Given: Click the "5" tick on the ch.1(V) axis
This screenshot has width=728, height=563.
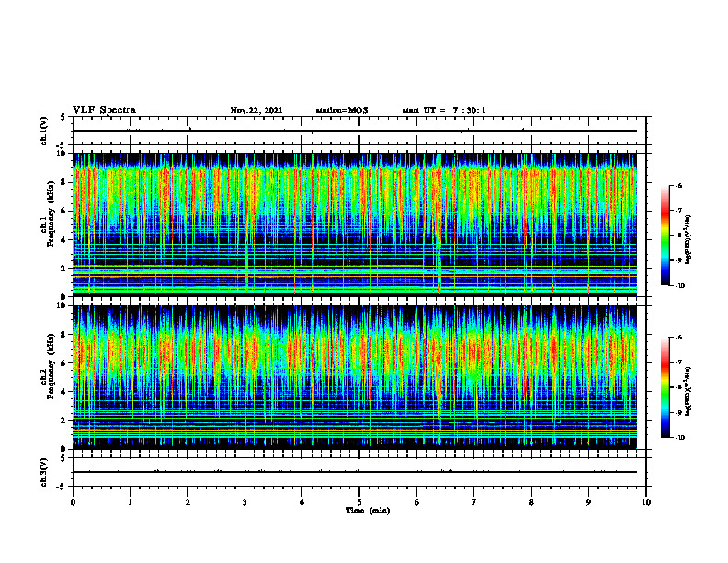Looking at the screenshot, I should pyautogui.click(x=63, y=117).
